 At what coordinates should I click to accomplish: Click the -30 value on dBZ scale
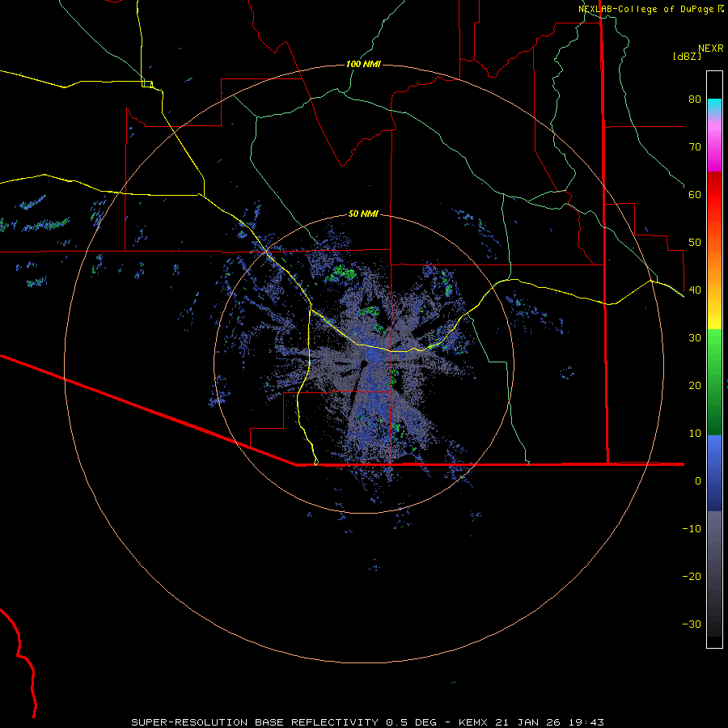pos(692,624)
